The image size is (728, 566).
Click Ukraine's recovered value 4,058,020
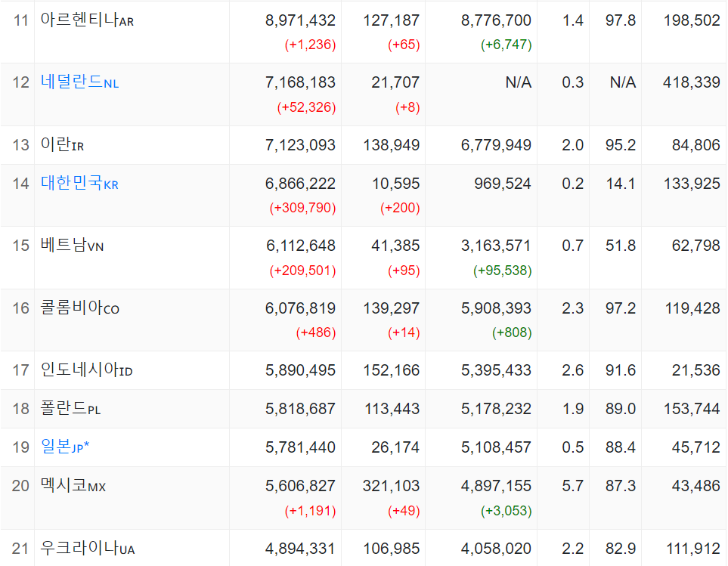496,549
